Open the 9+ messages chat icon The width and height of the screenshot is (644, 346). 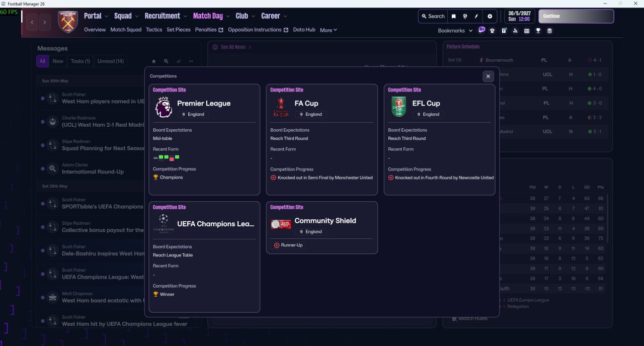[481, 30]
